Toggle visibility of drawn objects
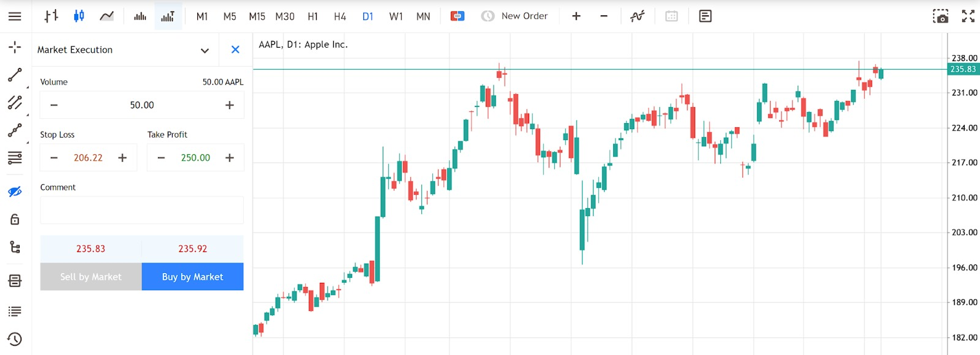Screen dimensions: 980x355 [15, 192]
